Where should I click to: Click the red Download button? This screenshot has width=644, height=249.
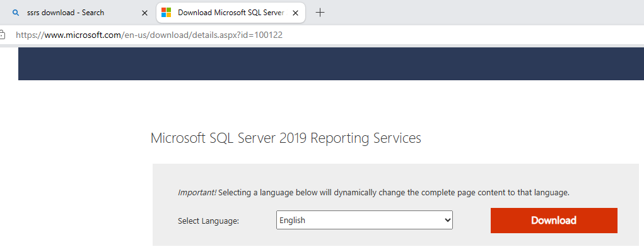coord(554,220)
